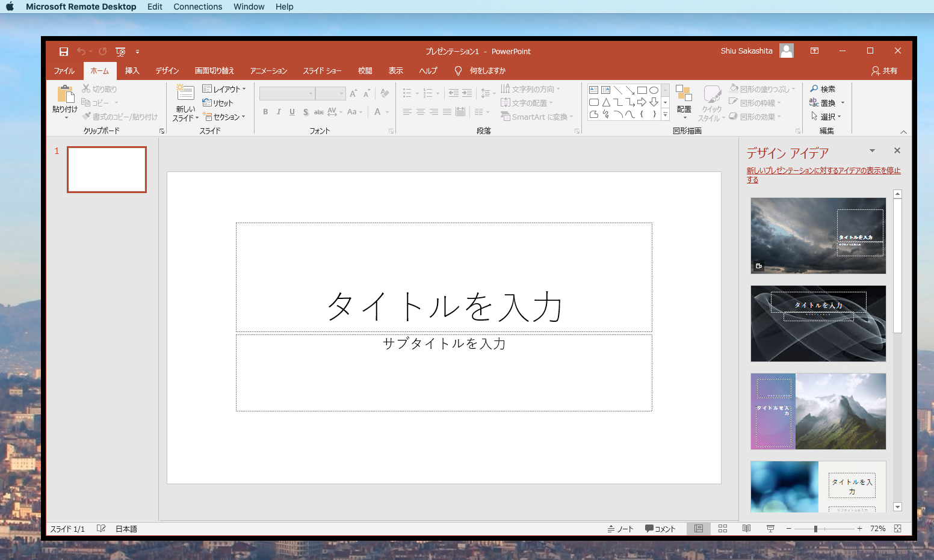The width and height of the screenshot is (934, 560).
Task: Clear all formatting eraser icon
Action: [x=385, y=93]
